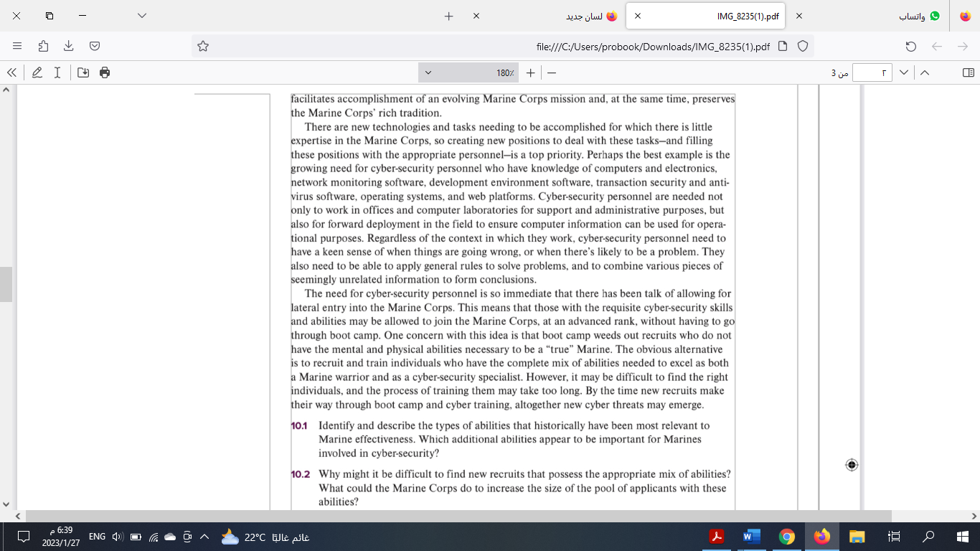Click the vertical scrollbar down arrow

6,504
